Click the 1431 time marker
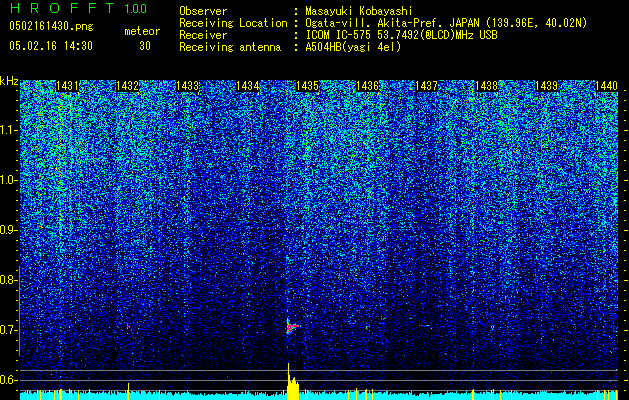Viewport: 629px width, 400px height. click(67, 86)
